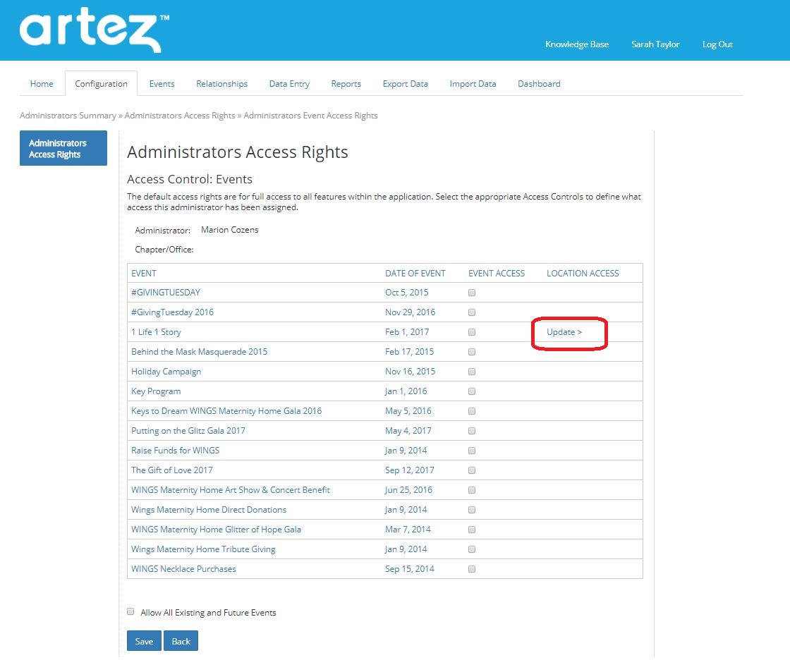The height and width of the screenshot is (672, 790).
Task: Enable access for Glitter of Hope Gala
Action: [472, 530]
